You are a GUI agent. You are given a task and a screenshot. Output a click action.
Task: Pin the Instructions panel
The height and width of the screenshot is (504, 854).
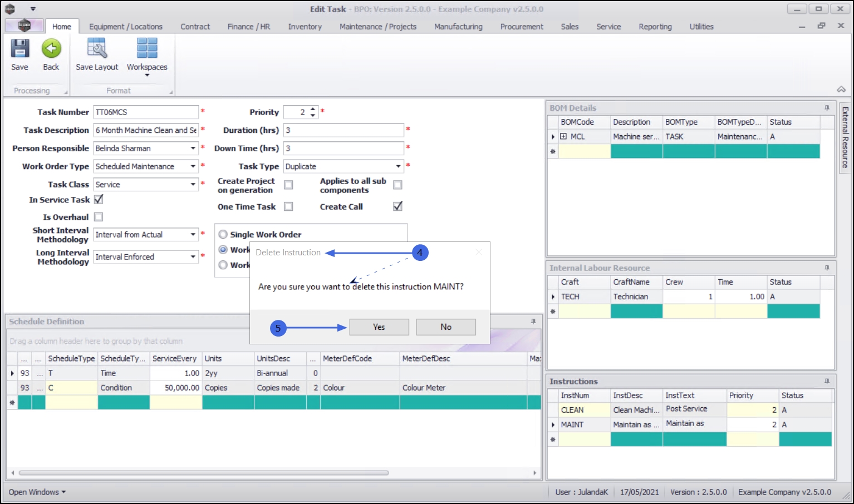[827, 382]
